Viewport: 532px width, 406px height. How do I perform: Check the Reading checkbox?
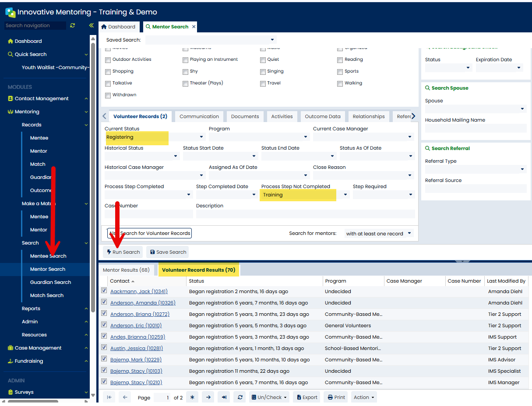coord(341,60)
